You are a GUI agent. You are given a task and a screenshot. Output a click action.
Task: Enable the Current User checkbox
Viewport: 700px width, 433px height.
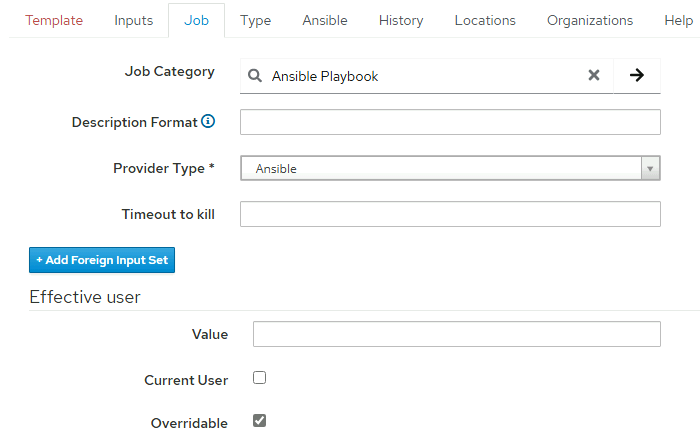(x=259, y=378)
